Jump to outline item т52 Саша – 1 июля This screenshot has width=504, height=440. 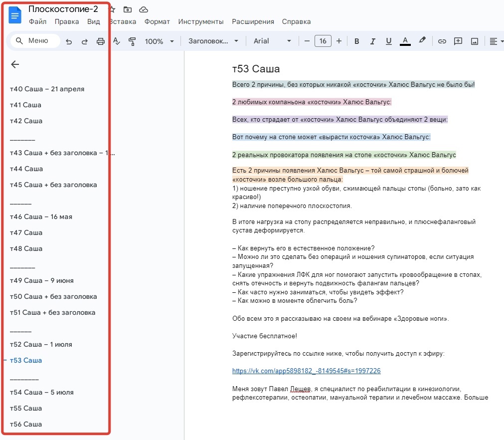[x=41, y=345]
